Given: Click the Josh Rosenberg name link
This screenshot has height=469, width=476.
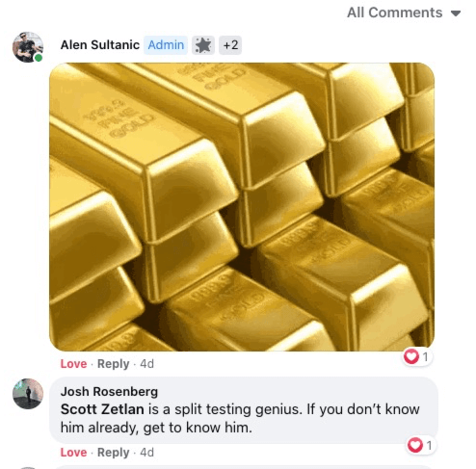Looking at the screenshot, I should (109, 392).
